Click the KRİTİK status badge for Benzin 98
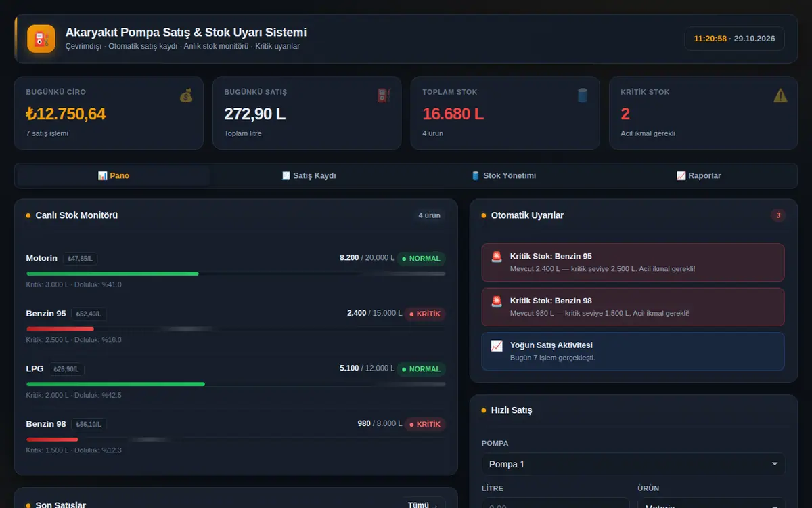This screenshot has height=508, width=812. click(425, 424)
